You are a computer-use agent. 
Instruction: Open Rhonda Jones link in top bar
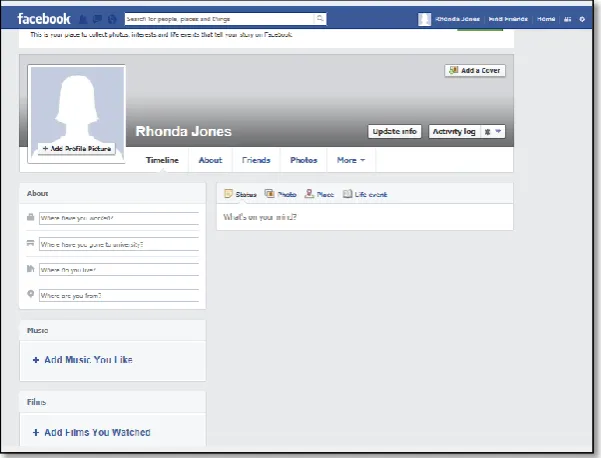[x=458, y=19]
